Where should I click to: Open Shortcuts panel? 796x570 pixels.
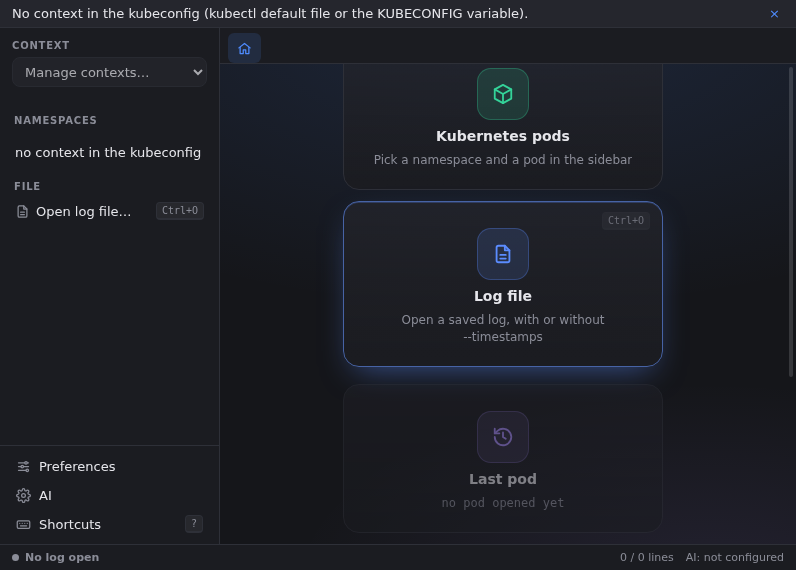pyautogui.click(x=109, y=524)
